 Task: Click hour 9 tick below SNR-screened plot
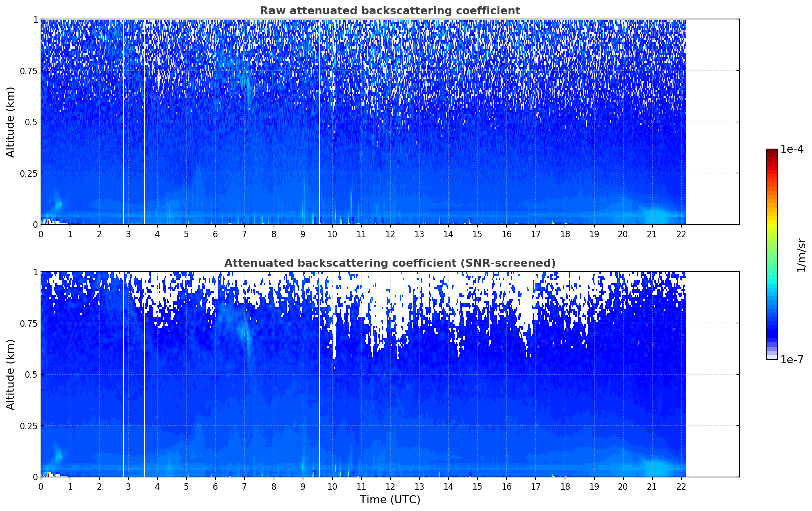click(x=303, y=486)
